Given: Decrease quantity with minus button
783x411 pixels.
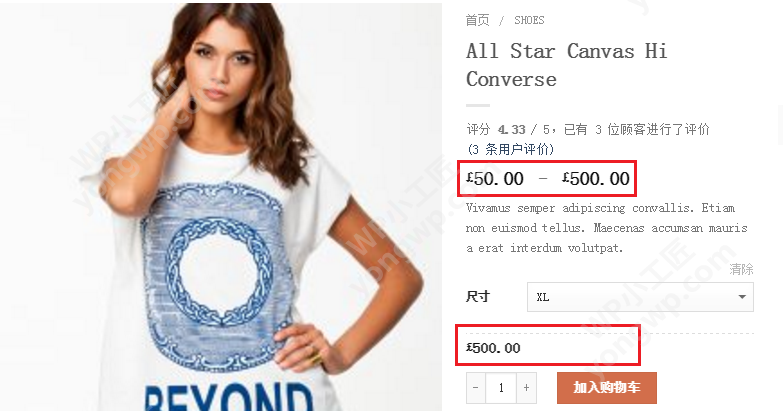Looking at the screenshot, I should [x=475, y=388].
